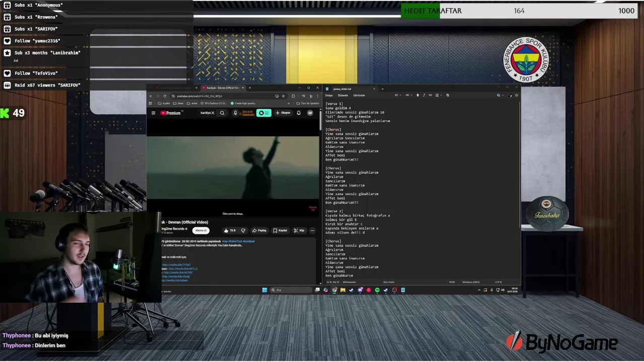Viewport: 644px width, 362px height.
Task: Click the YouTube search magnifier button
Action: click(222, 113)
